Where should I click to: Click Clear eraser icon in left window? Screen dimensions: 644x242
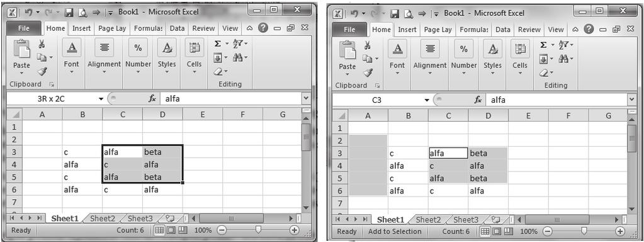click(x=218, y=72)
